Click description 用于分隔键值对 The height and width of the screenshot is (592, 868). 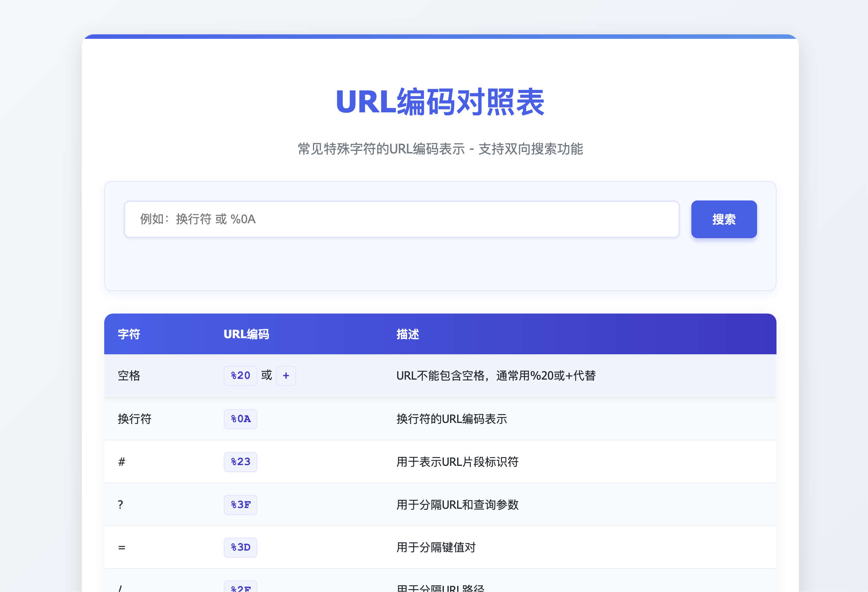tap(436, 547)
